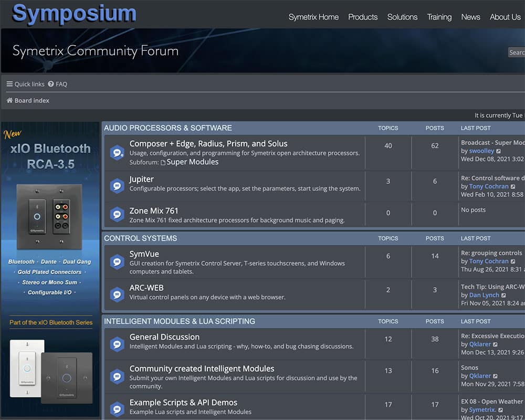Click the xIO Bluetooth Series product image

51,372
